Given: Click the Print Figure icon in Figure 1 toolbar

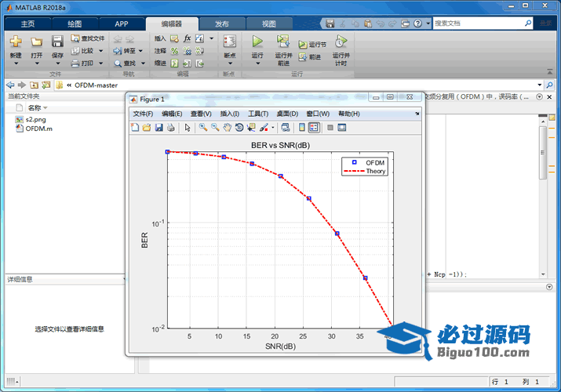Looking at the screenshot, I should coord(171,128).
